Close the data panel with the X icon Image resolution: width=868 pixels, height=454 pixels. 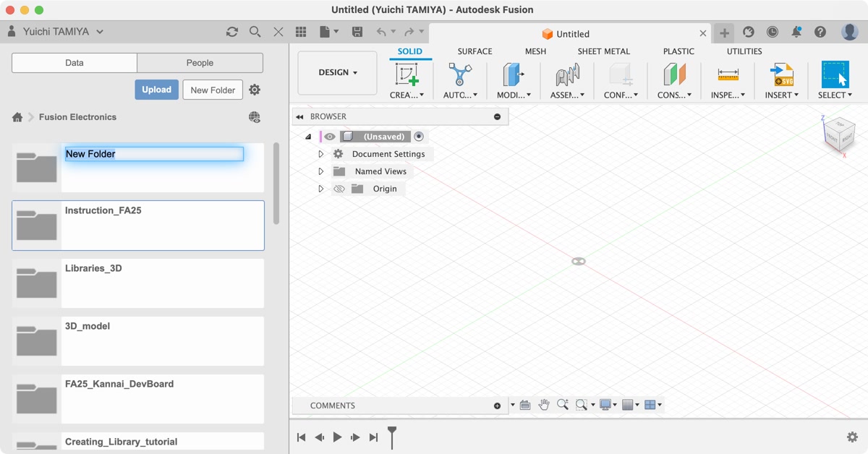click(278, 32)
